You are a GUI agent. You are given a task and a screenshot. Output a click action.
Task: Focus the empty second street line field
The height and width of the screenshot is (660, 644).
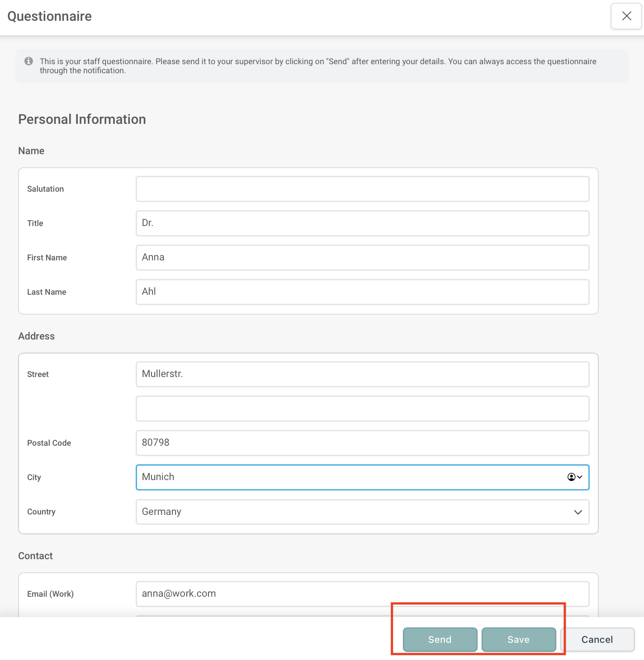(363, 409)
